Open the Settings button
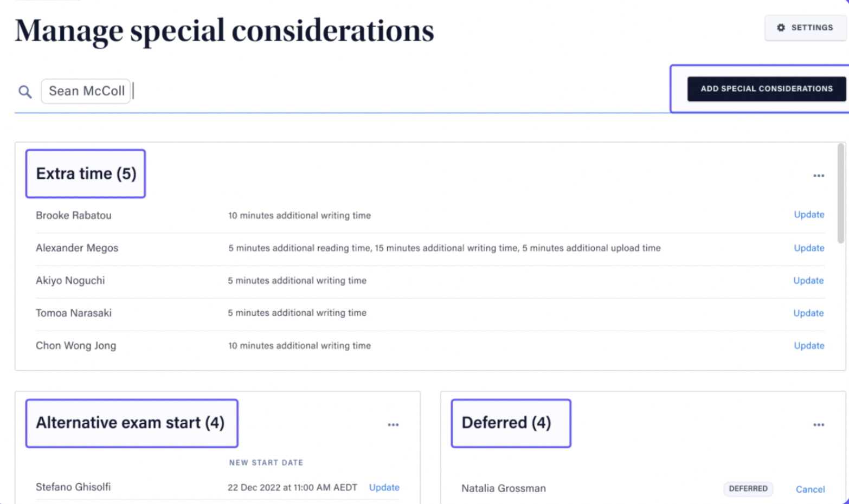 coord(805,28)
